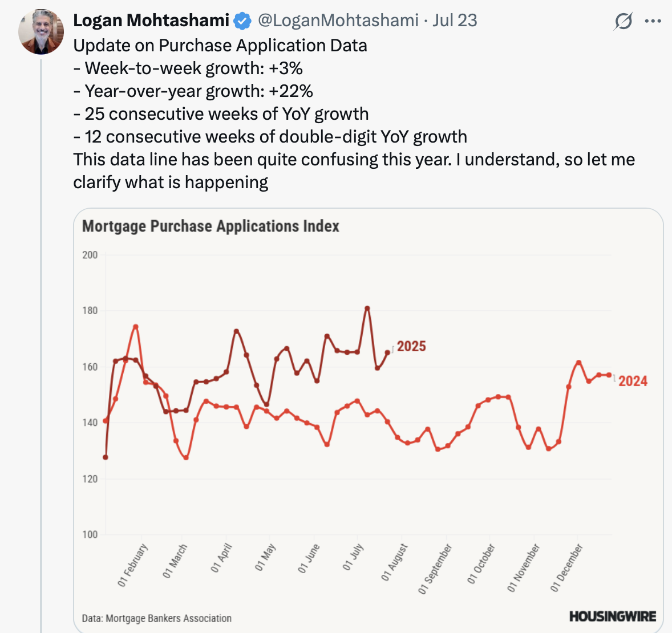The width and height of the screenshot is (672, 633).
Task: Open the three-dot more options menu
Action: tap(653, 21)
